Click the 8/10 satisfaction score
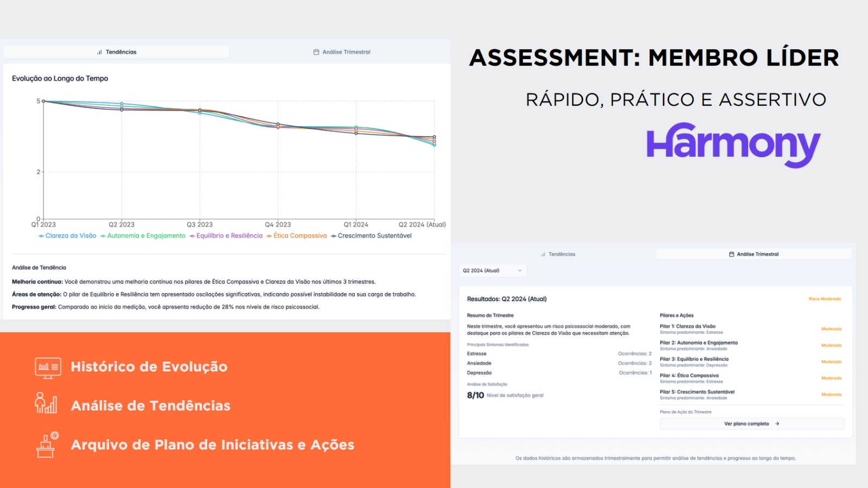 point(475,395)
